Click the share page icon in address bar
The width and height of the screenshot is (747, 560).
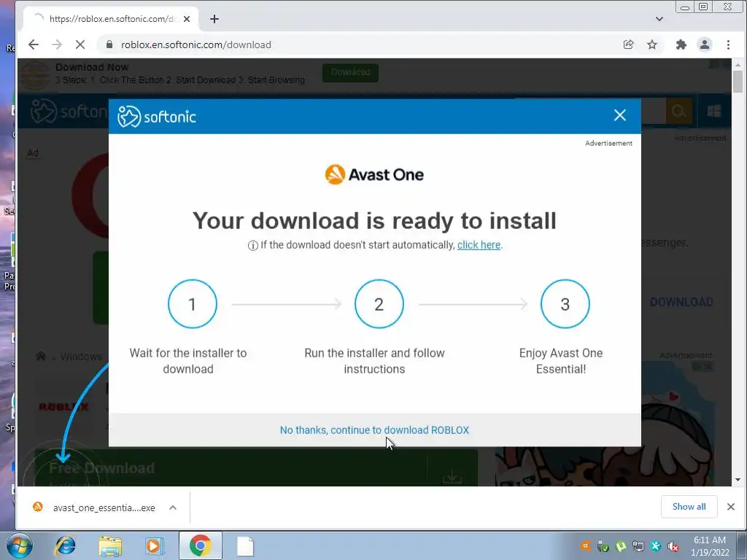[628, 44]
